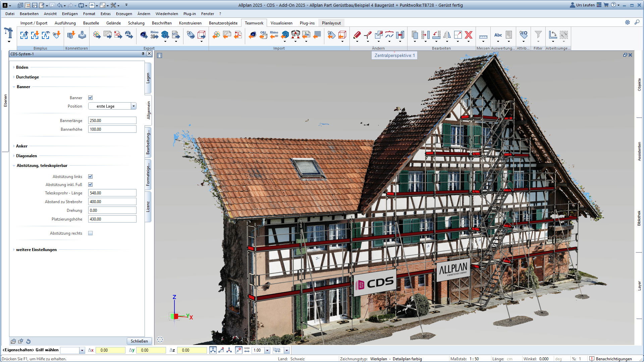Click the mirror icon in Bearbeiten

pos(447,35)
